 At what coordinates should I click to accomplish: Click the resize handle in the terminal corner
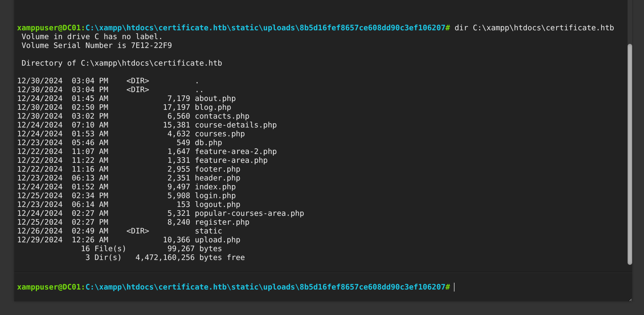[630, 300]
